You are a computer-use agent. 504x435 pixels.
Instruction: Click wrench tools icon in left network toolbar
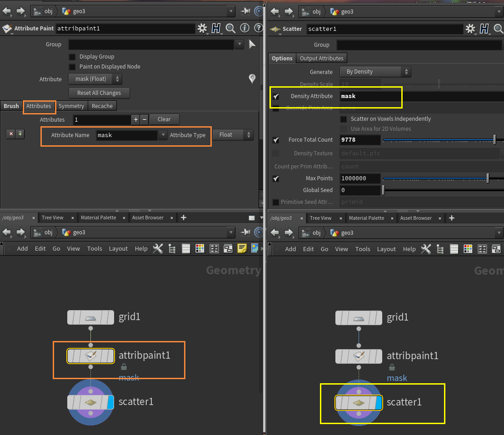coord(158,248)
